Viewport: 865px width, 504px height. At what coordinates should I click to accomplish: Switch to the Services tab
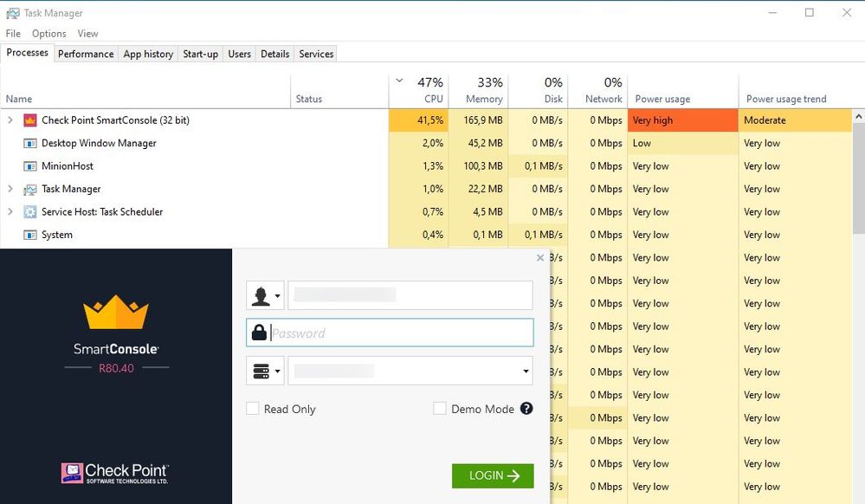coord(316,54)
